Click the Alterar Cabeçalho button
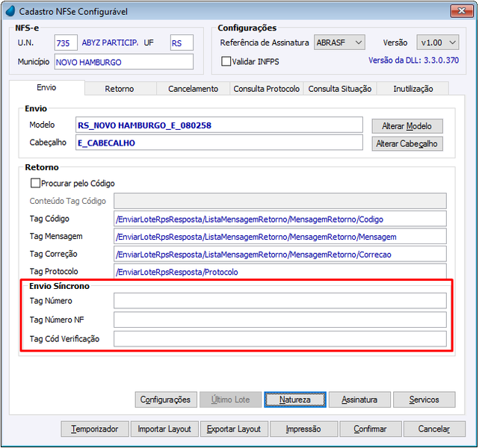Viewport: 479px width, 448px height. [x=407, y=143]
